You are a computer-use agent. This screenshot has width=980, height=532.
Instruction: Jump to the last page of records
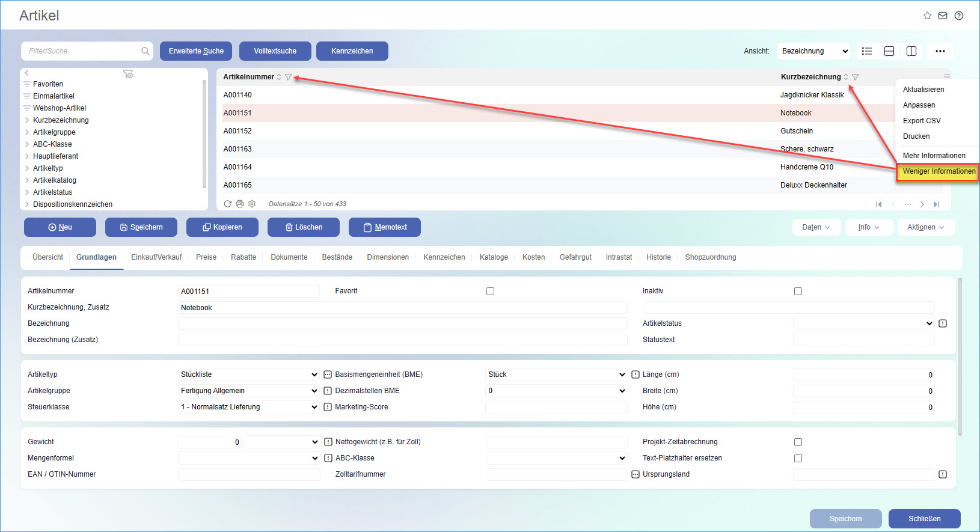click(x=936, y=204)
